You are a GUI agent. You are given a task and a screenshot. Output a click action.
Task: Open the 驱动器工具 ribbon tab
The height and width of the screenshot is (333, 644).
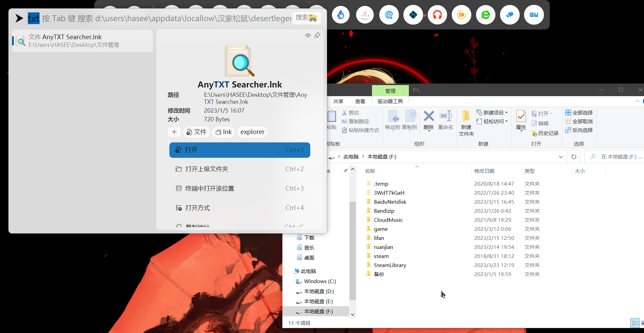(x=390, y=101)
